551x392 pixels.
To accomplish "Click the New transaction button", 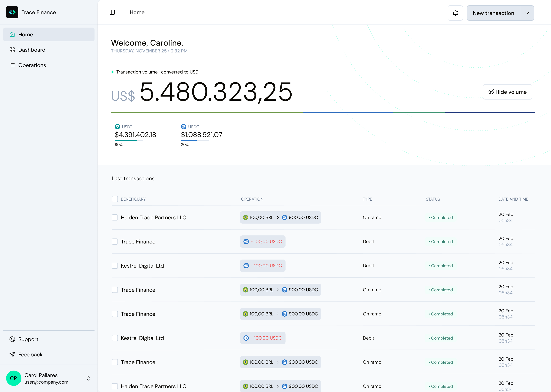I will click(493, 13).
